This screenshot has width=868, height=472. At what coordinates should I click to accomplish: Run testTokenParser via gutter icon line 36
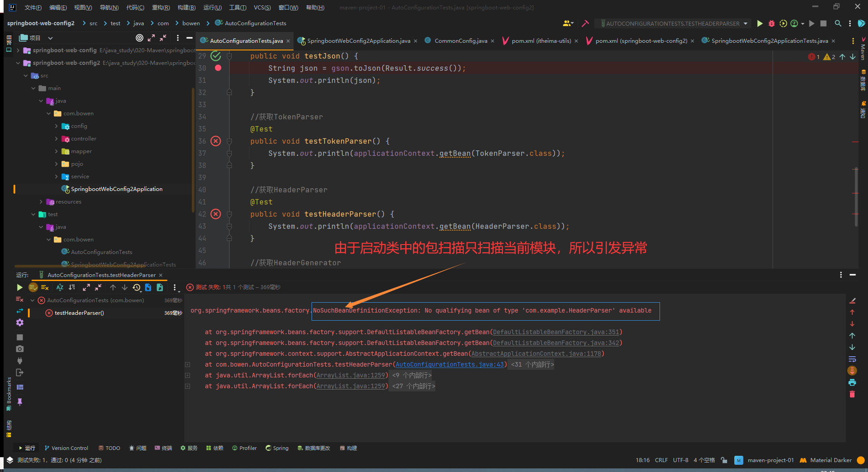pyautogui.click(x=216, y=141)
